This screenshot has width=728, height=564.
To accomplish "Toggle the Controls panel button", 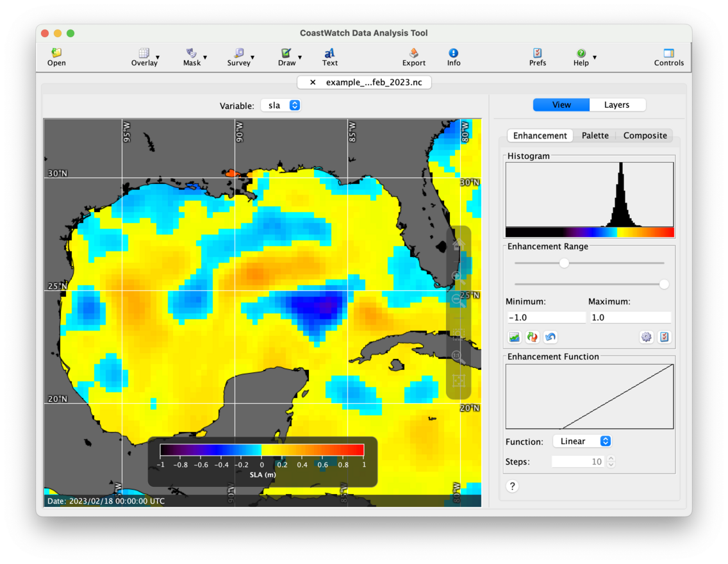I will click(x=668, y=54).
